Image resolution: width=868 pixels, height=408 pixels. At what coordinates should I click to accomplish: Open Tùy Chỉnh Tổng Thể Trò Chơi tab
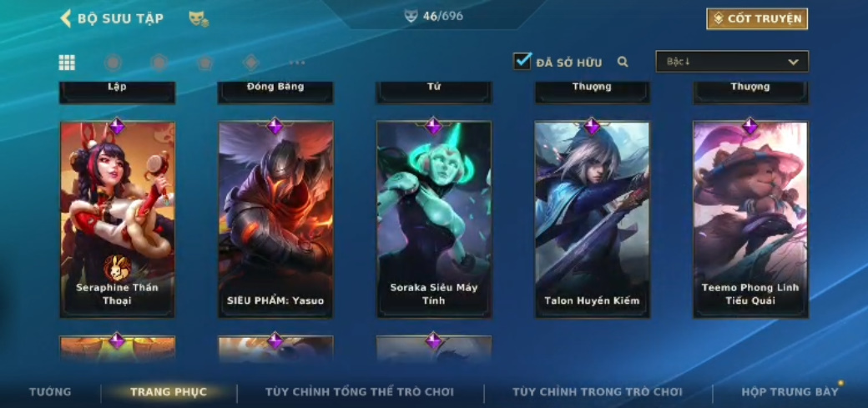pyautogui.click(x=359, y=392)
